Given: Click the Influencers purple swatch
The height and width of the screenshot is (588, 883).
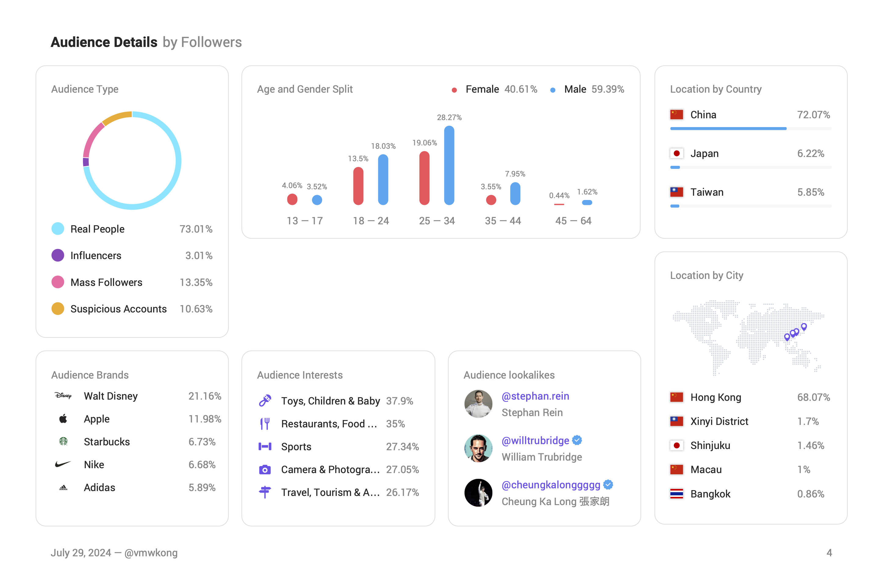Looking at the screenshot, I should [x=58, y=255].
